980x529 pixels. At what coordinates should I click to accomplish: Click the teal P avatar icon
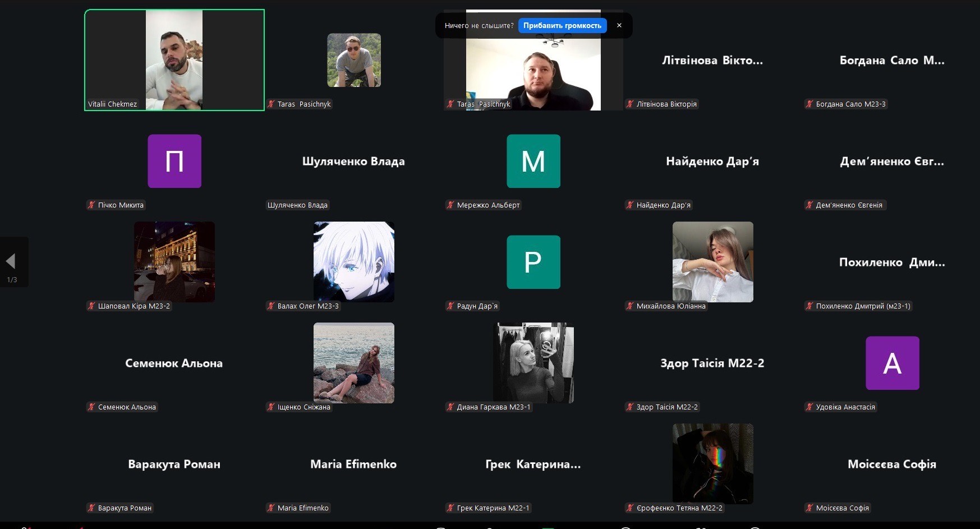(x=533, y=262)
